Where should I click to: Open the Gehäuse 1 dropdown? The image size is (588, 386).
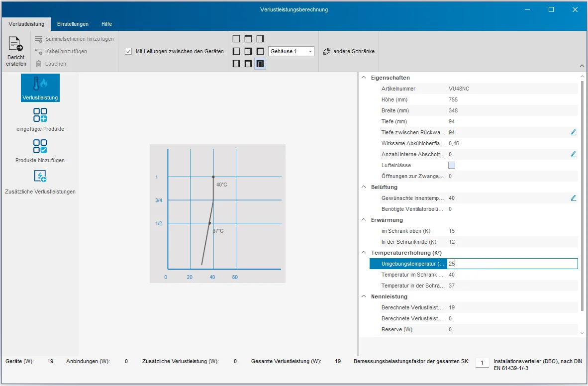[291, 51]
